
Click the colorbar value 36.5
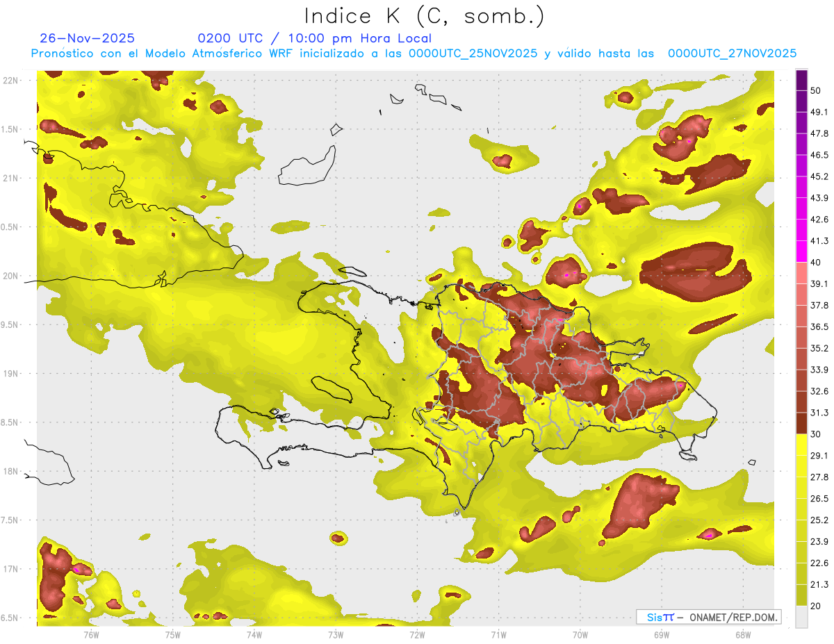pos(819,327)
